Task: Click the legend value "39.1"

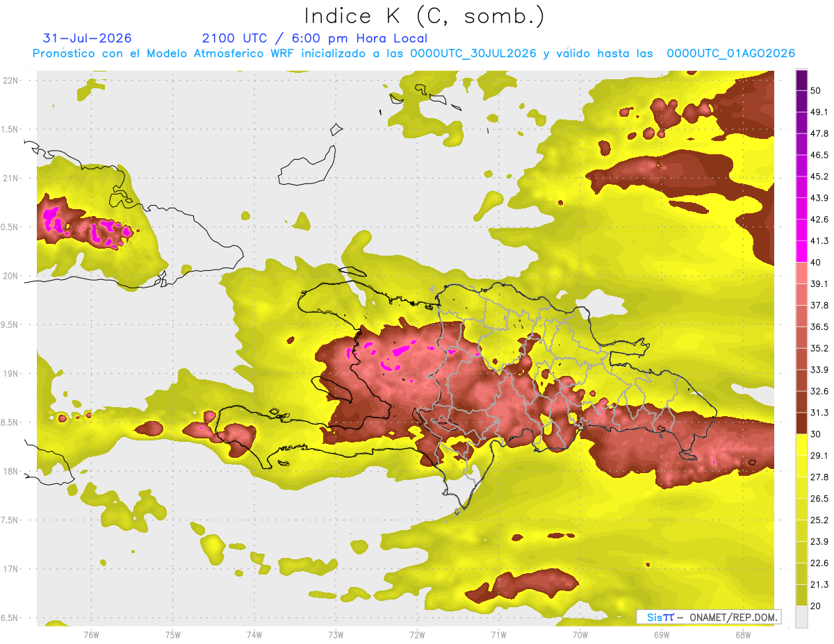Action: pos(819,284)
